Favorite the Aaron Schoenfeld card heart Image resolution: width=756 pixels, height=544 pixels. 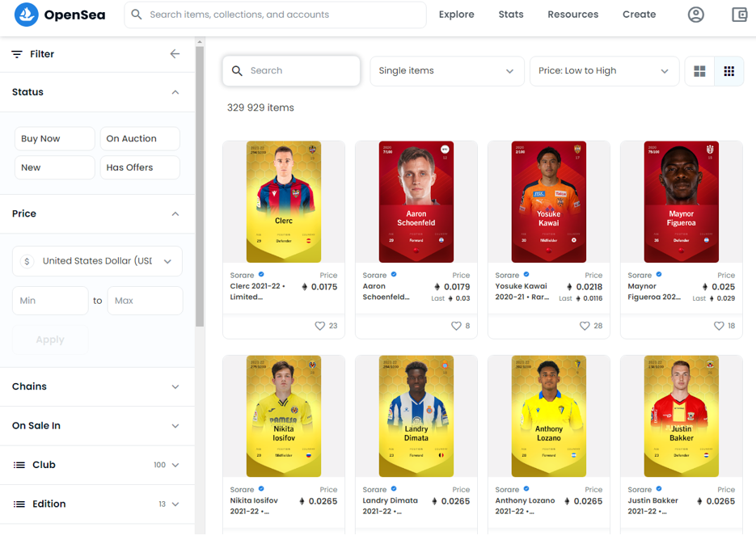click(x=456, y=326)
